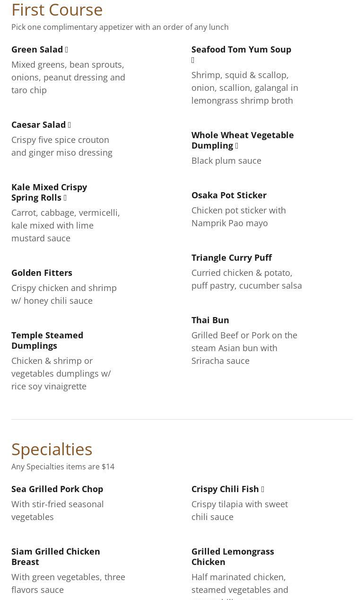Image resolution: width=364 pixels, height=600 pixels.
Task: Click the icon beside Green Salad
Action: [67, 50]
